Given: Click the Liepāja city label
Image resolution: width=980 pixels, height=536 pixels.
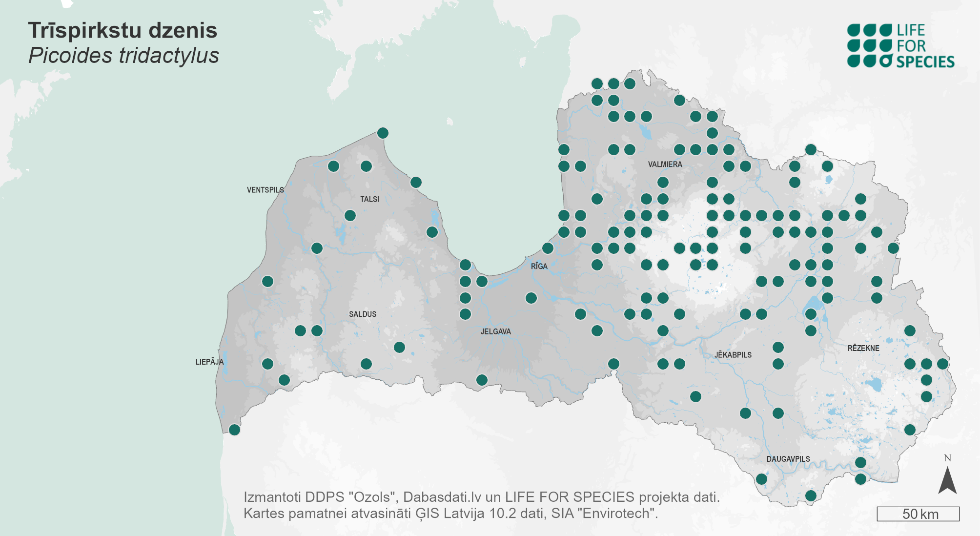Looking at the screenshot, I should (x=209, y=362).
